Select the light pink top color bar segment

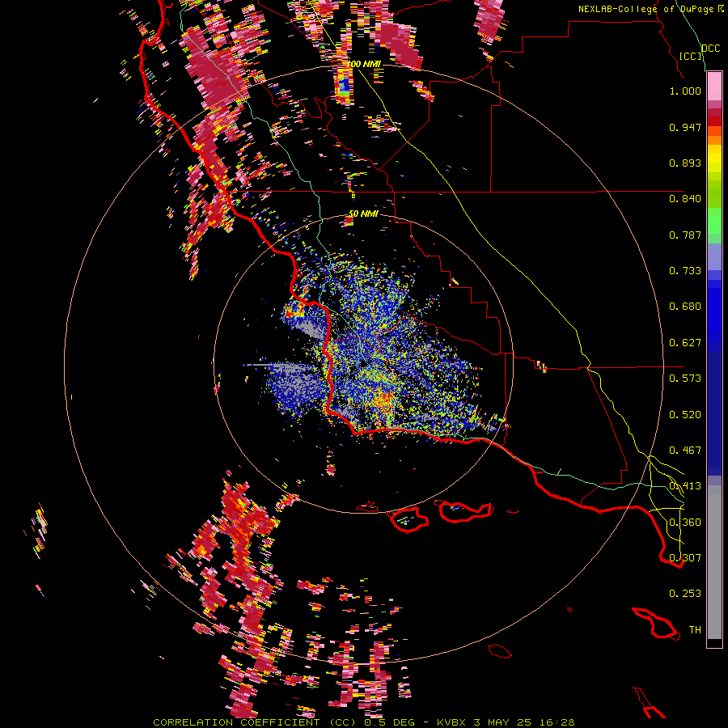[714, 87]
